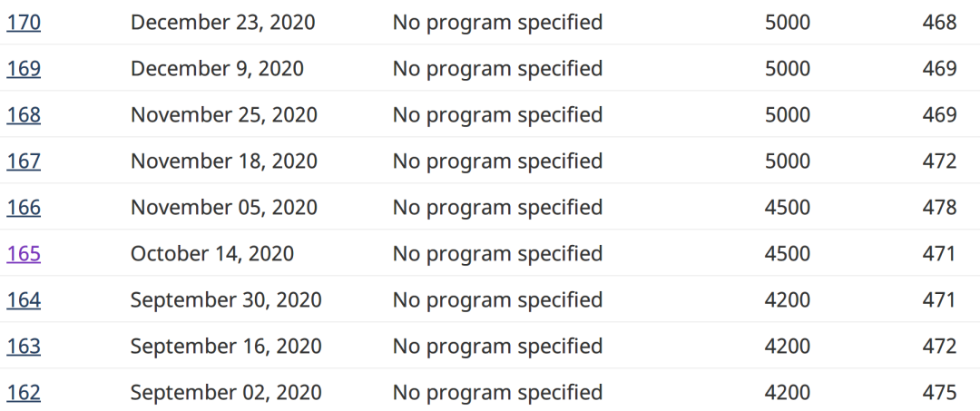Select the October 14, 2020 date cell
Screen dimensions: 980x411
point(211,254)
